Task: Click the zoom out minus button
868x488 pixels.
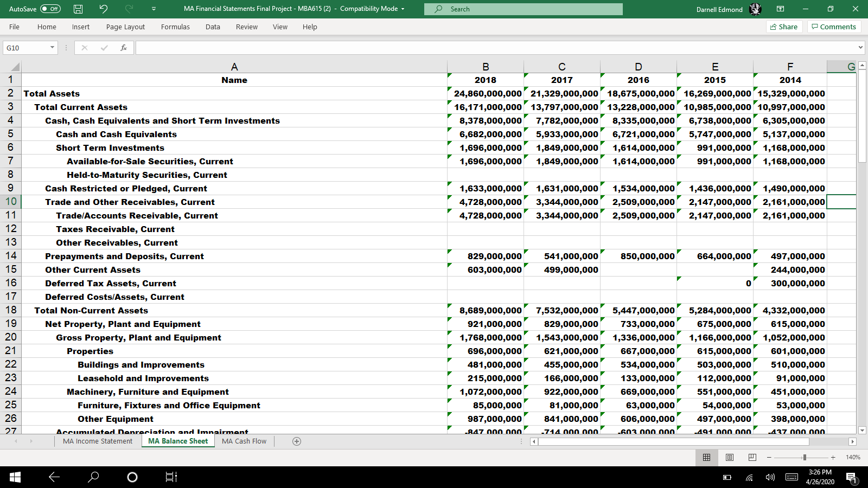Action: [x=769, y=457]
